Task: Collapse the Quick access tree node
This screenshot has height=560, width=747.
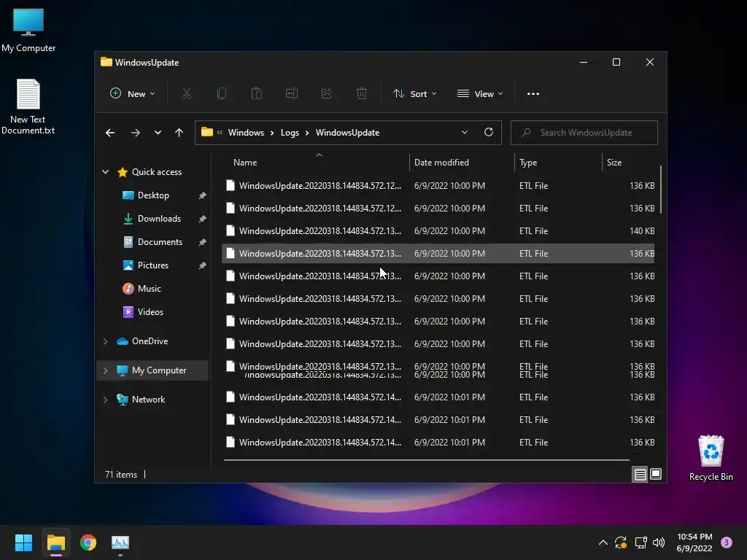Action: coord(106,172)
